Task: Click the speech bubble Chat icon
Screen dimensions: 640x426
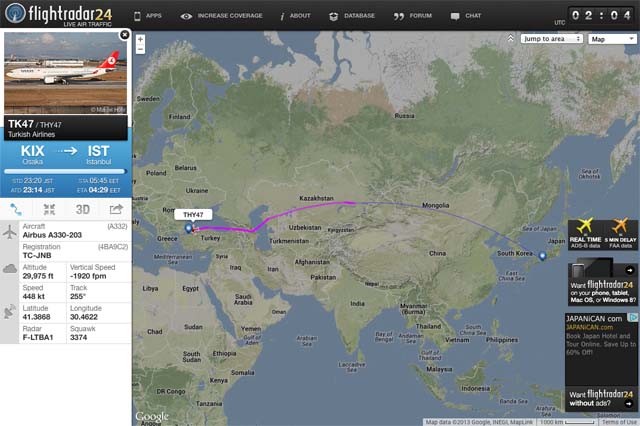Action: click(455, 16)
